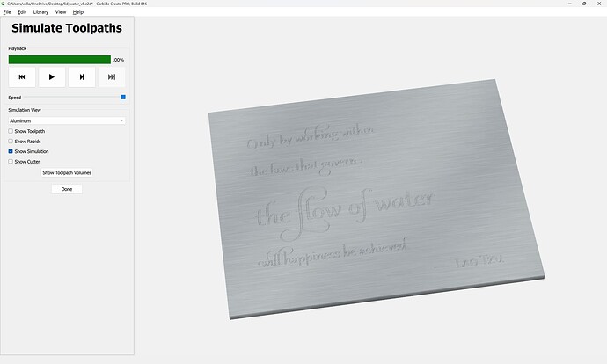
Task: Uncheck the Show Simulation checkbox
Action: point(11,151)
